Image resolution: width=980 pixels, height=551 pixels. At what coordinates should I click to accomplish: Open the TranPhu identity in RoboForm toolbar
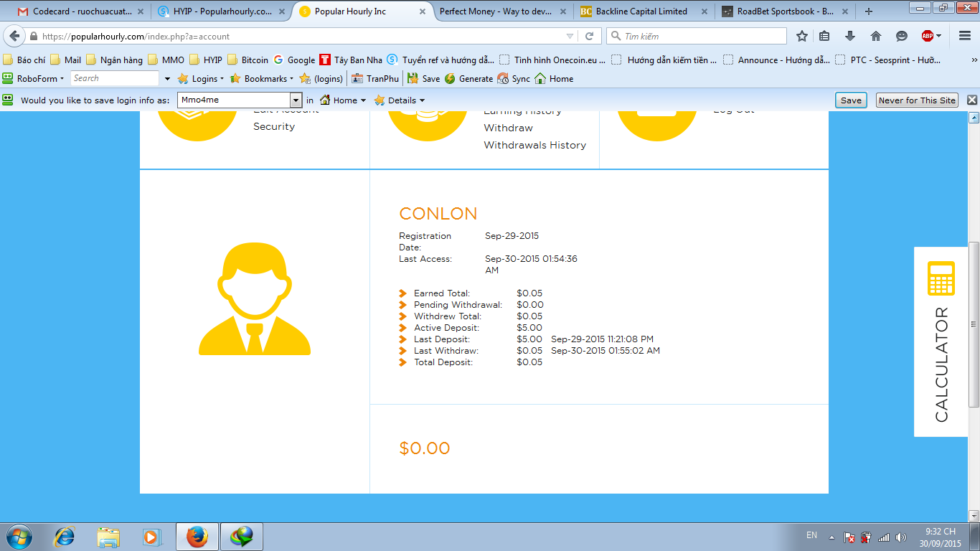pyautogui.click(x=374, y=79)
